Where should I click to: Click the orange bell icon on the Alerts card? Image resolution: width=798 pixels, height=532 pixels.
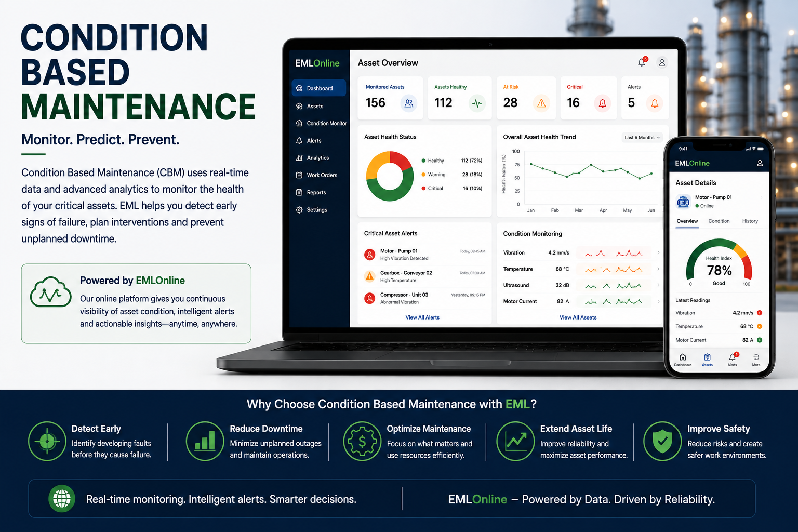655,103
